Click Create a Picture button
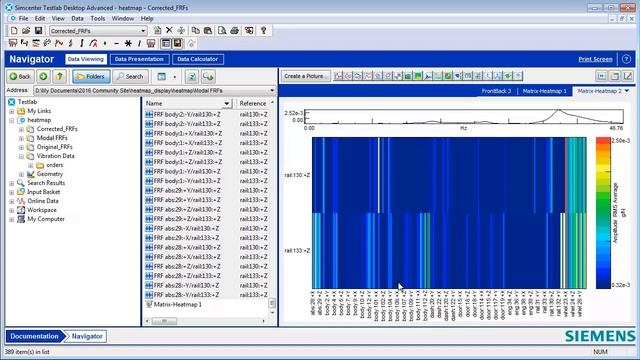The width and height of the screenshot is (640, 360). (305, 76)
